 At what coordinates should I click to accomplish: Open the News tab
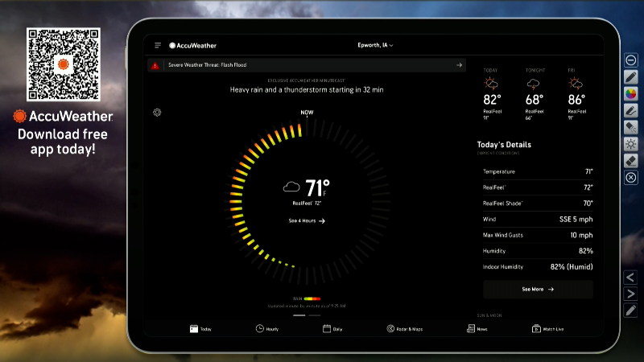[x=477, y=329]
